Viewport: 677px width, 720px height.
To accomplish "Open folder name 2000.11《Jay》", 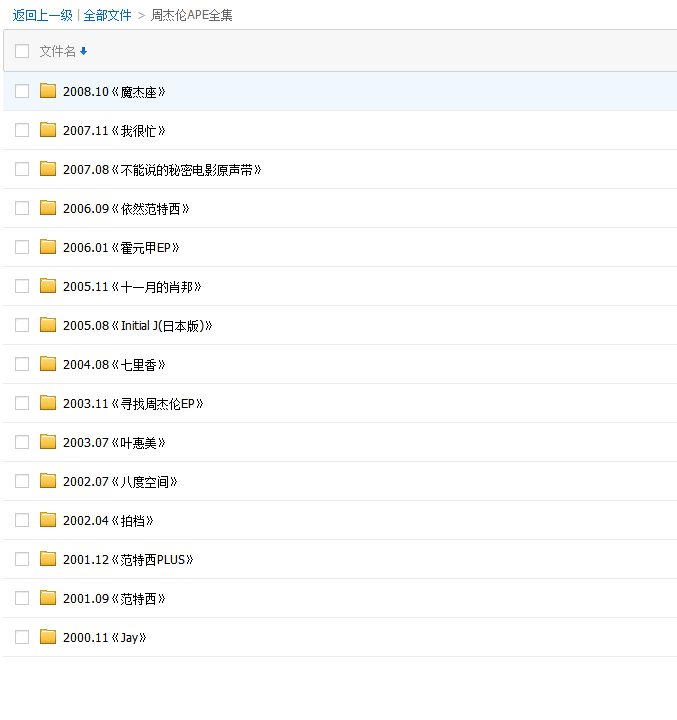I will click(105, 638).
